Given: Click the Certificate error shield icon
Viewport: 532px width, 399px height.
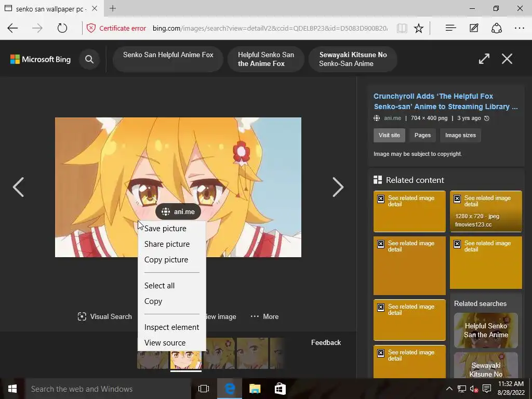Looking at the screenshot, I should (x=91, y=28).
